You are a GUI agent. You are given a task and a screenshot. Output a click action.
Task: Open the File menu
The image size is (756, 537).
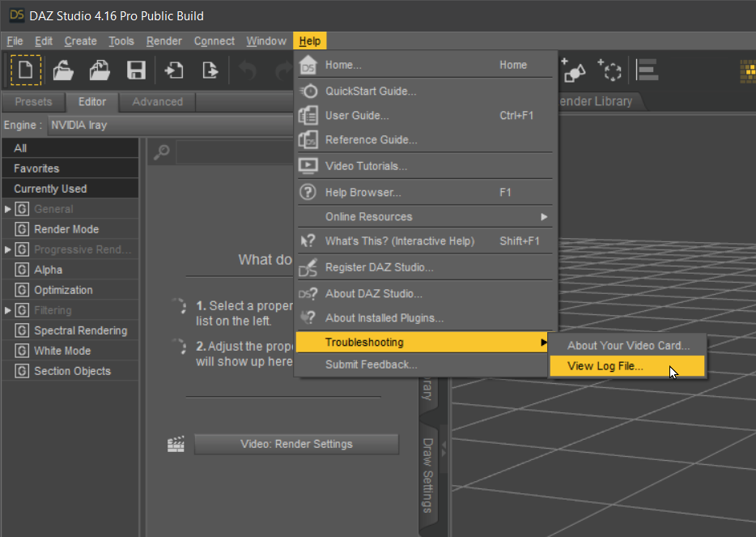[x=15, y=41]
